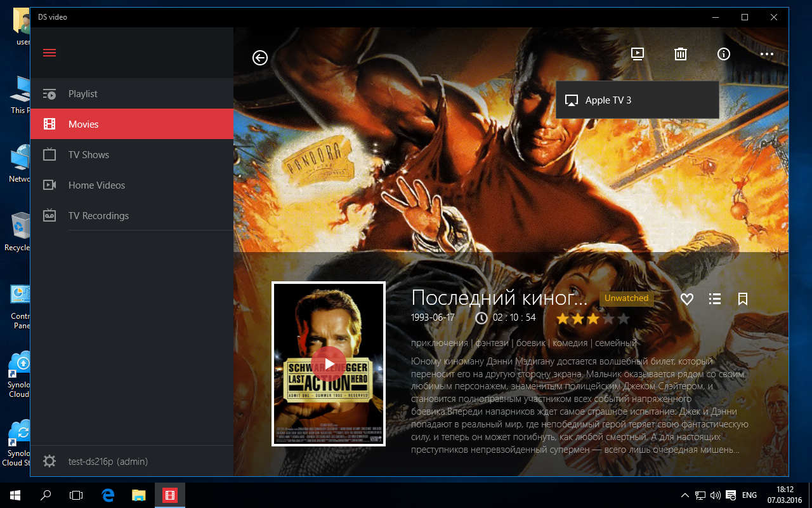The height and width of the screenshot is (508, 812).
Task: Click the Home Videos camera icon
Action: point(49,185)
